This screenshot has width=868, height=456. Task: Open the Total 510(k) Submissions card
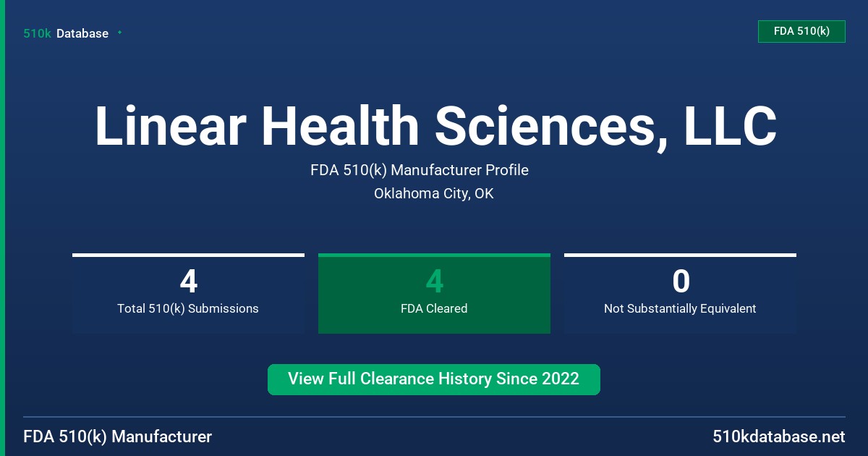188,293
